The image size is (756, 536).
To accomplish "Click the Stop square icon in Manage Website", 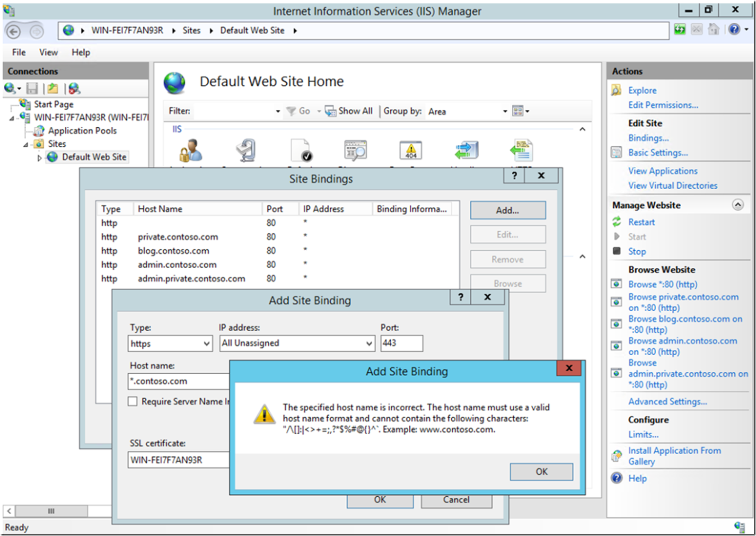I will click(616, 251).
